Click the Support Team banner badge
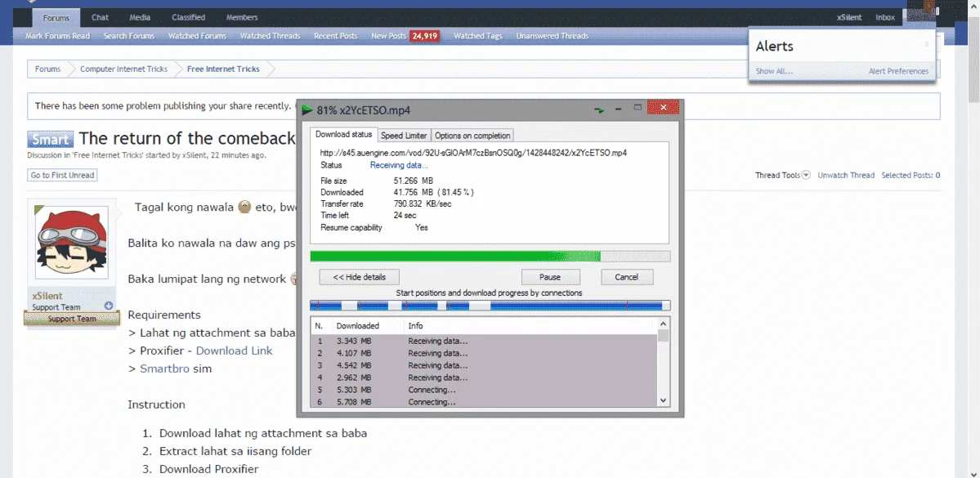This screenshot has height=478, width=980. [x=72, y=319]
